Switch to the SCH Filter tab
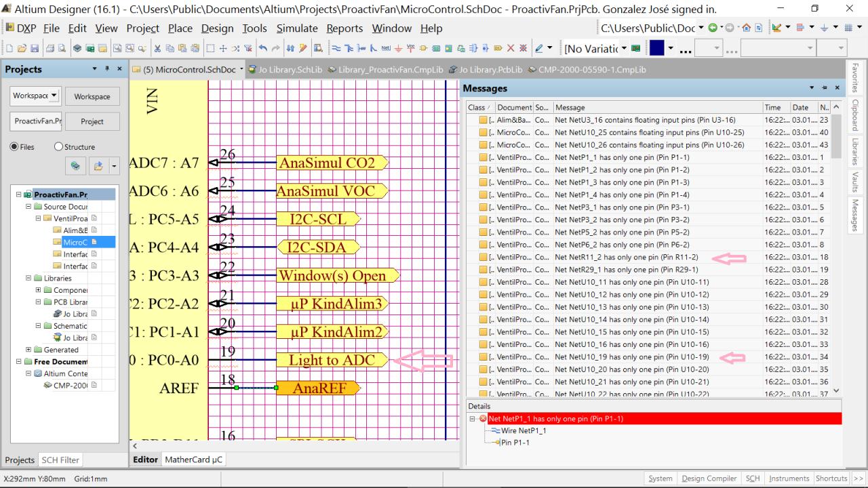The height and width of the screenshot is (488, 868). click(60, 460)
